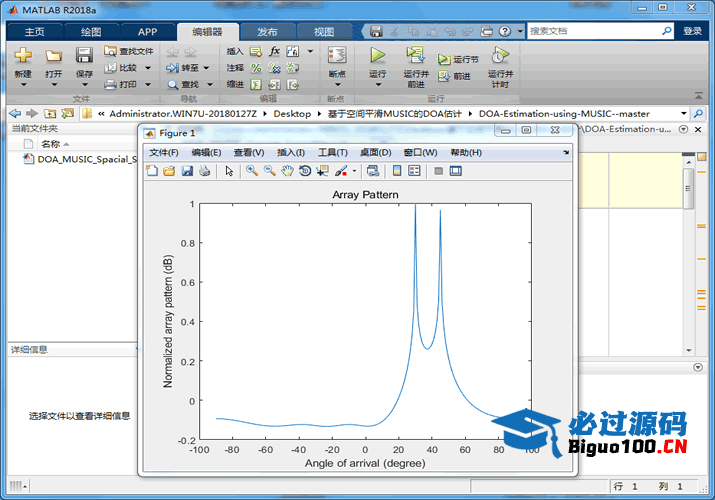Click the 运行并计时 (Run and Time) icon
The image size is (715, 500).
pyautogui.click(x=500, y=55)
